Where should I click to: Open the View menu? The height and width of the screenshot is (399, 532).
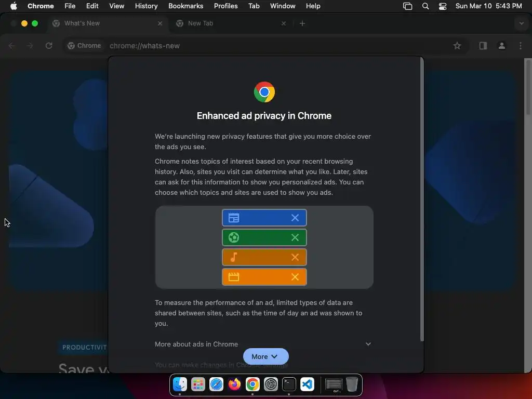coord(116,6)
